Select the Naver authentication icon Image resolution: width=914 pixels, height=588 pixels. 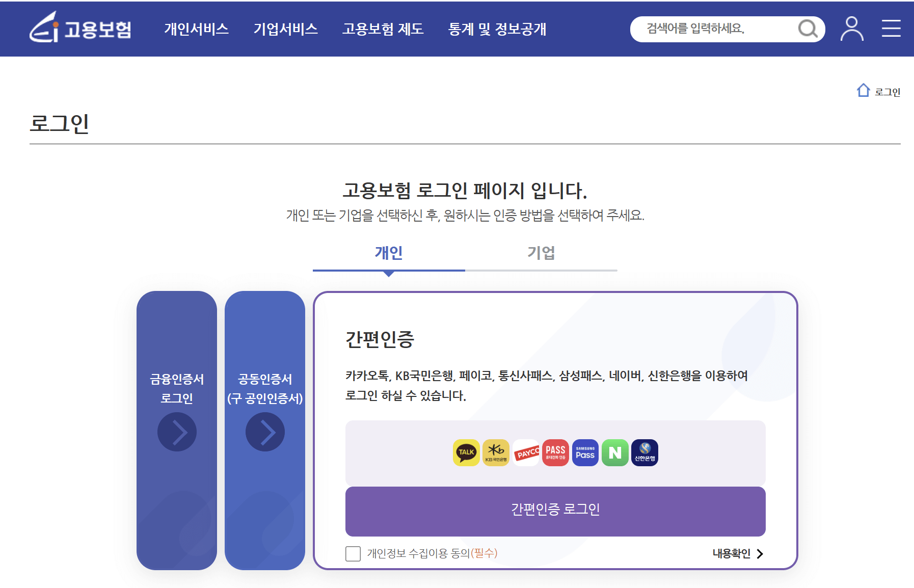(614, 452)
